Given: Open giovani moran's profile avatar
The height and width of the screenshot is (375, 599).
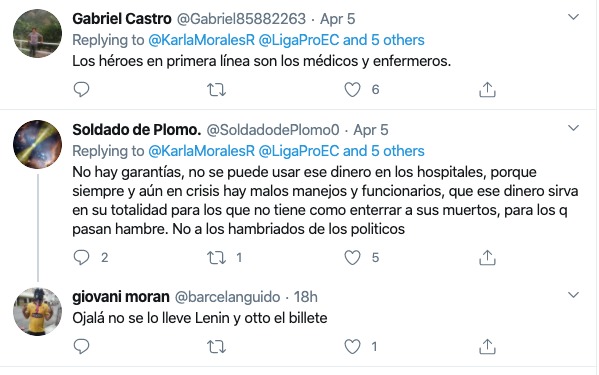Looking at the screenshot, I should [37, 312].
